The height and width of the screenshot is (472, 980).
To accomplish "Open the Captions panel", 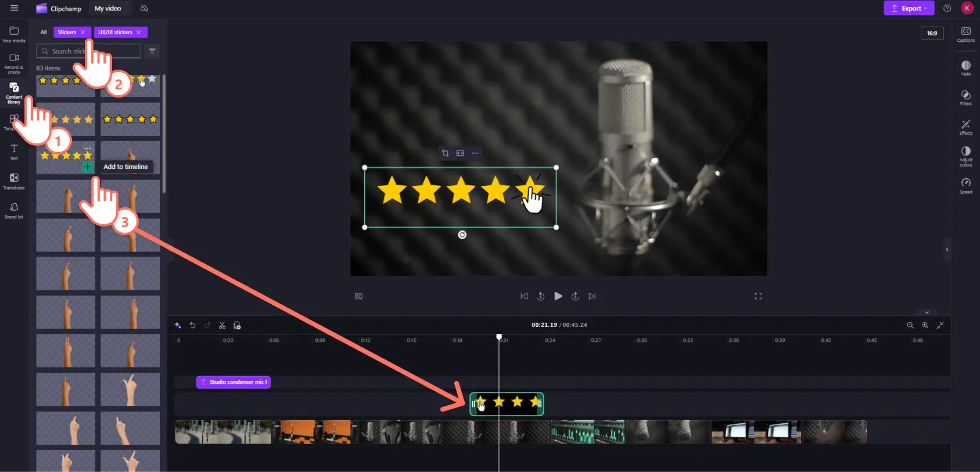I will (965, 34).
